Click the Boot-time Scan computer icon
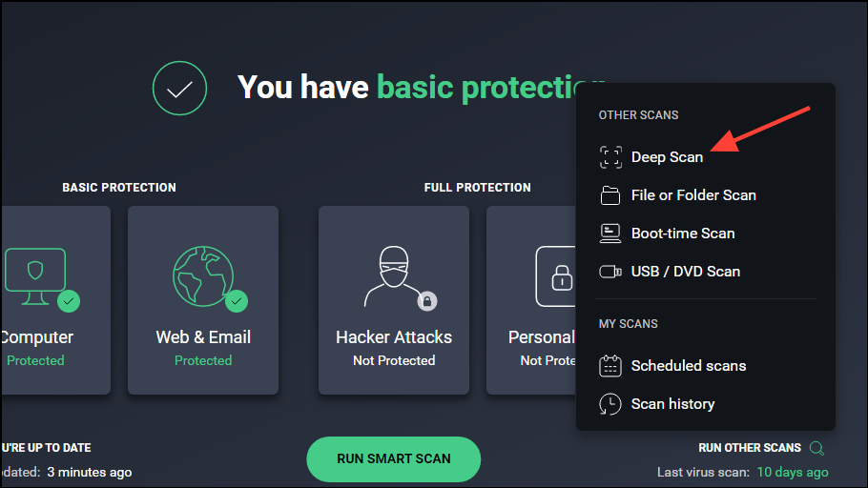The width and height of the screenshot is (868, 488). coord(610,233)
